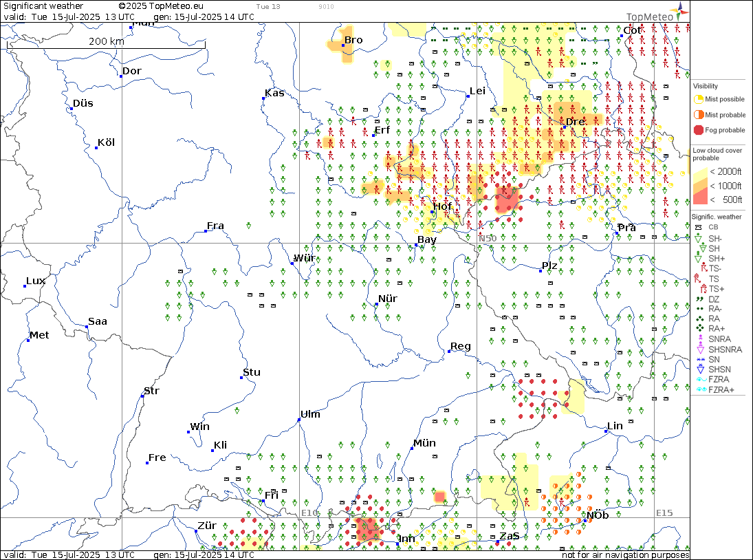753x560 pixels.
Task: Click the SHSN snow shower legend symbol
Action: click(700, 369)
